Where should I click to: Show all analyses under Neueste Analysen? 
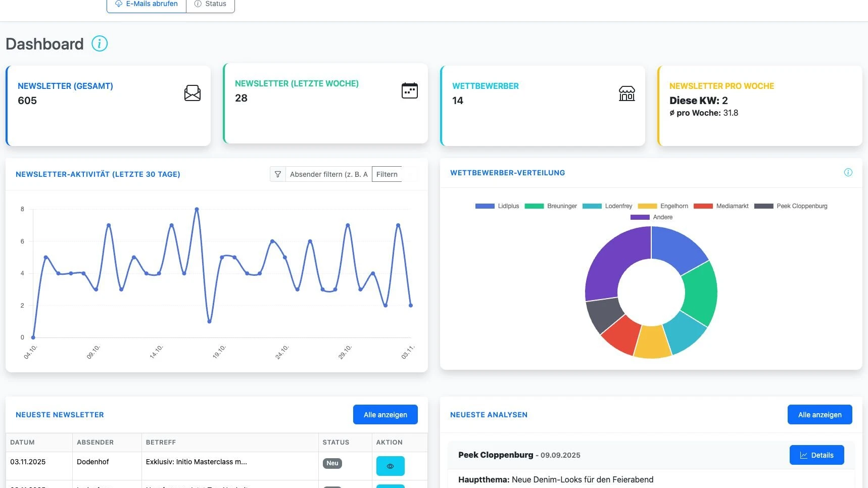[x=819, y=415]
